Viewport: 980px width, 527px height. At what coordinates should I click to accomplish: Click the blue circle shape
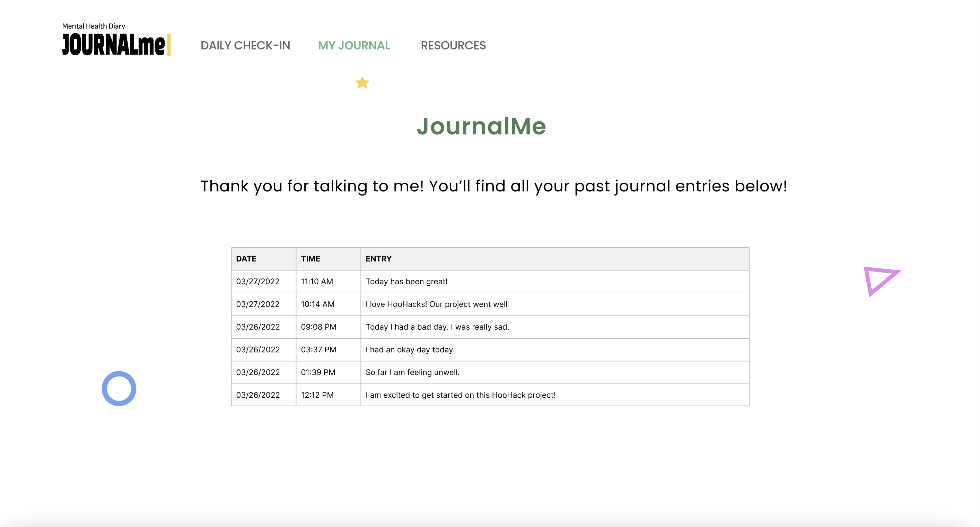119,389
